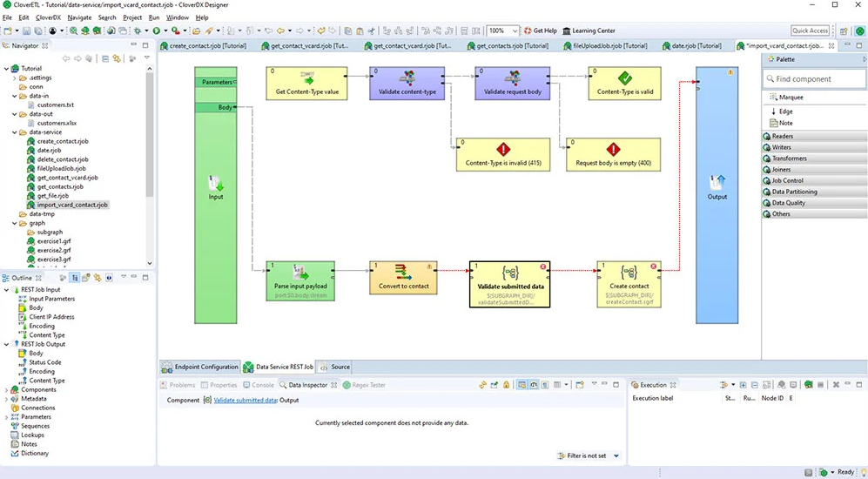Open the Run menu
Image resolution: width=868 pixels, height=479 pixels.
[154, 17]
